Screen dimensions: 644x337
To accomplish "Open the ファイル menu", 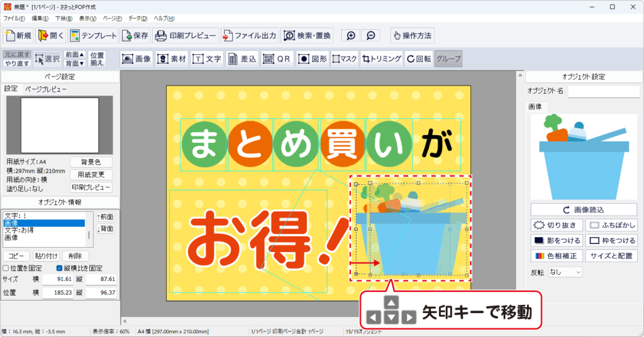I will pyautogui.click(x=14, y=19).
